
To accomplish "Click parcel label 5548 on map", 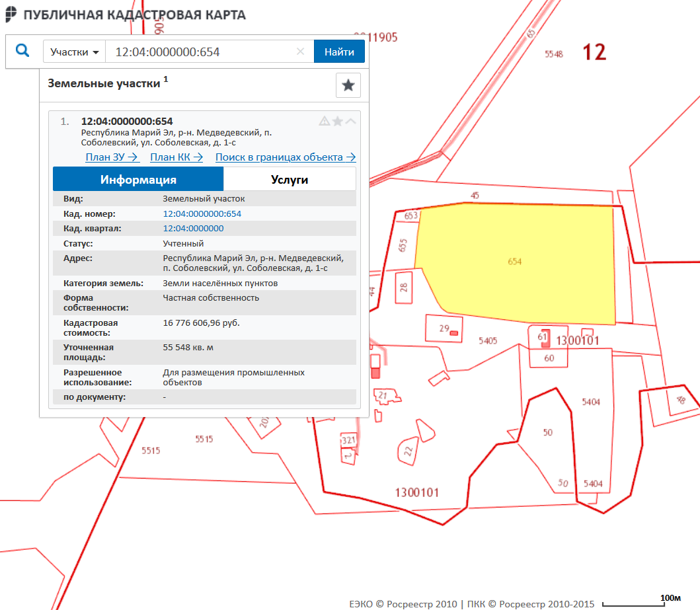I will click(553, 54).
